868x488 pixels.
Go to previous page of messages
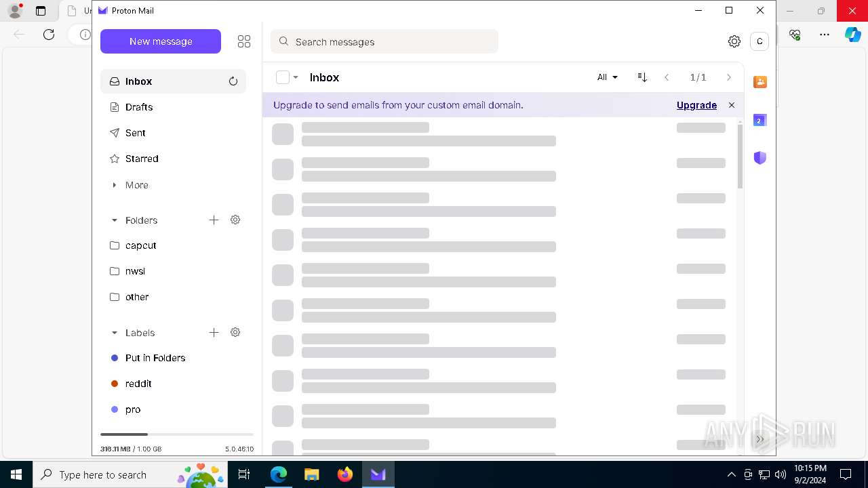click(667, 77)
